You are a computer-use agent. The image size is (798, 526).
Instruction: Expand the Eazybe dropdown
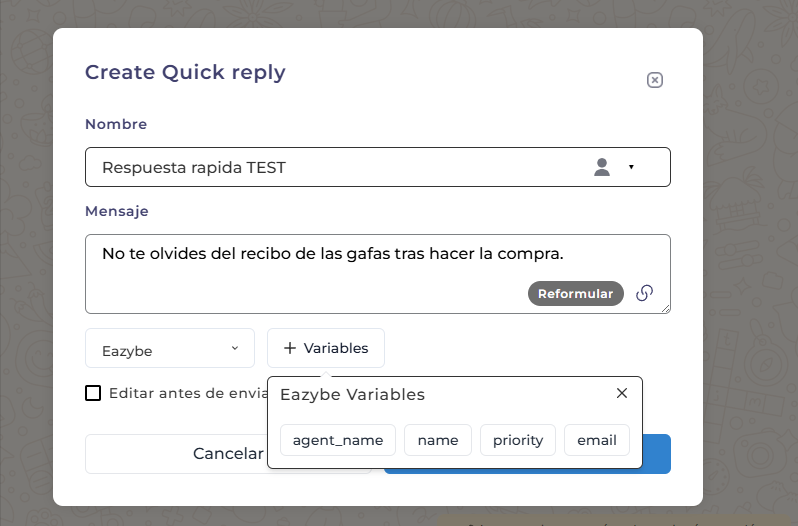click(170, 349)
